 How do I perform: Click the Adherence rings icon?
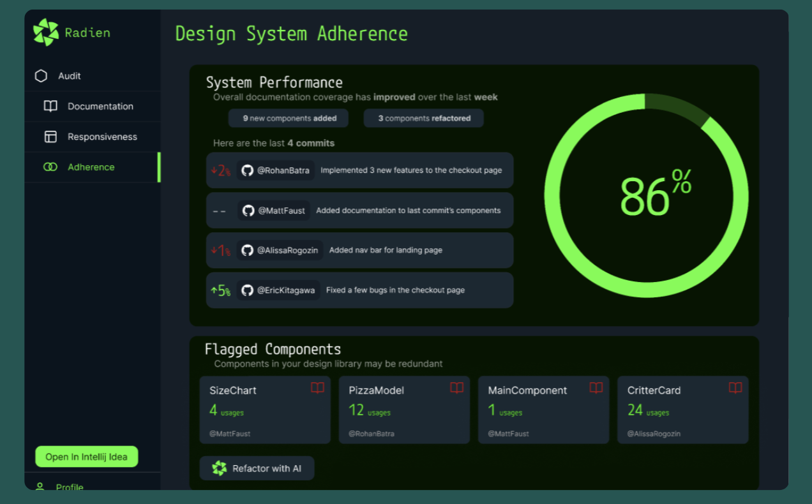click(x=50, y=167)
